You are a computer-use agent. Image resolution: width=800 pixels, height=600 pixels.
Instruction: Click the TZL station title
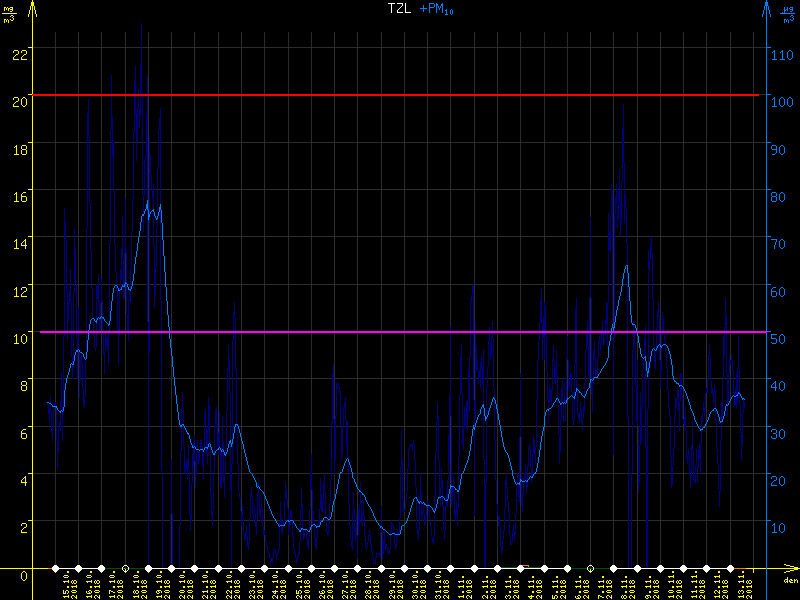pos(399,9)
